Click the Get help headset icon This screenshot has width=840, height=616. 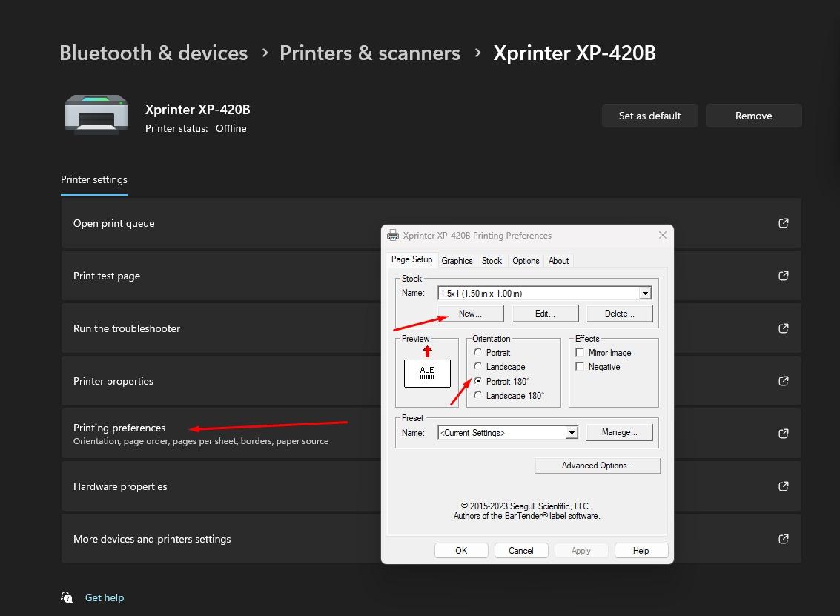click(x=67, y=597)
